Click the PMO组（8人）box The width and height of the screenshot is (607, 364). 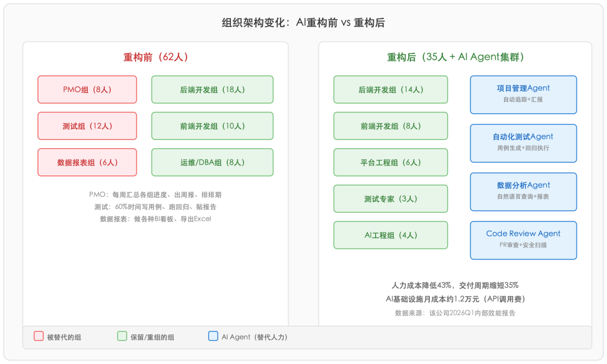(87, 89)
